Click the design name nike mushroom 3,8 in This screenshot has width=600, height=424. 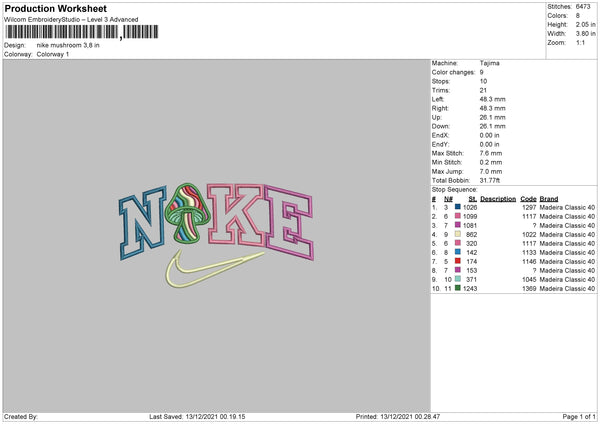click(70, 45)
